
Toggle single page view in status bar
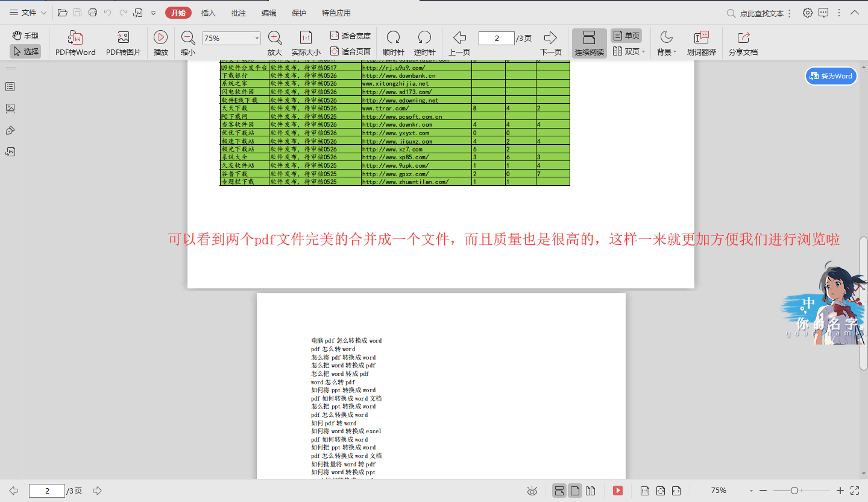pyautogui.click(x=575, y=491)
